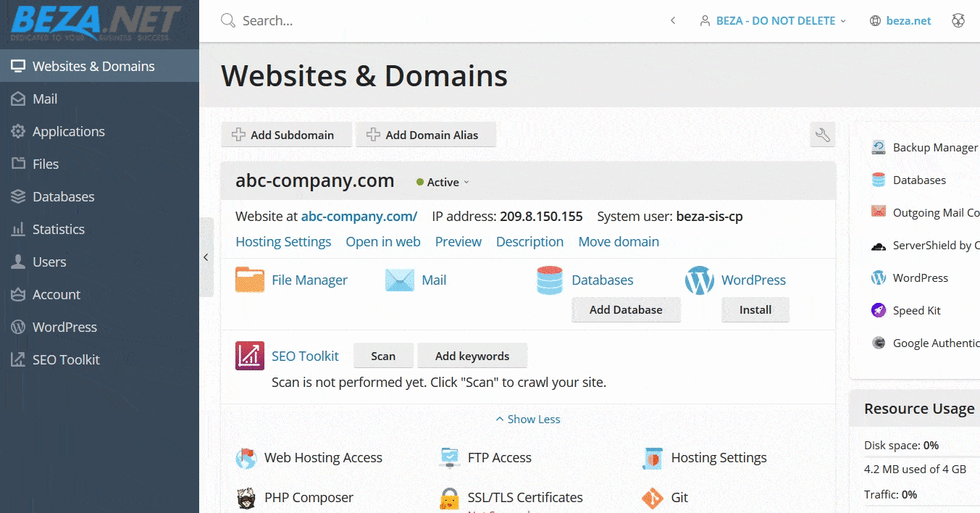Viewport: 980px width, 513px height.
Task: Click the WordPress logo icon in domain panel
Action: [x=700, y=280]
